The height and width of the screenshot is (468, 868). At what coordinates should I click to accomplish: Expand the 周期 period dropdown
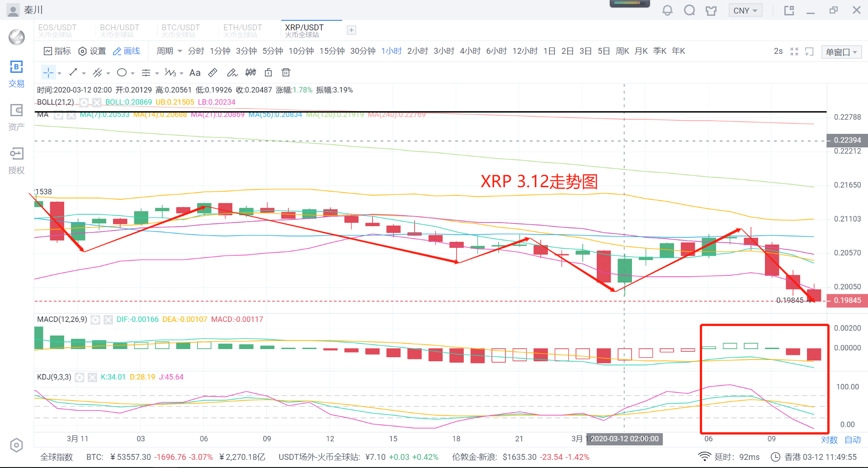click(169, 51)
